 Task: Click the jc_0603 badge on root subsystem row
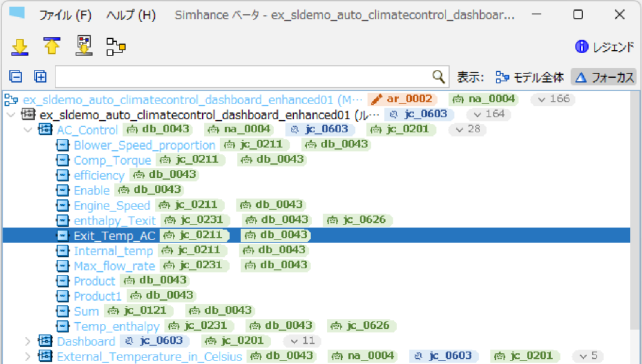419,114
